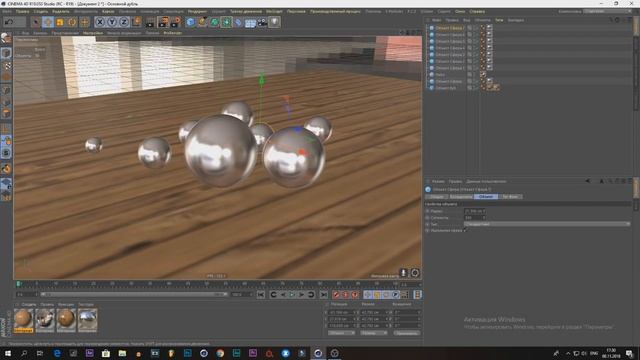Viewport: 640px width, 360px height.
Task: Toggle layer square of second sphere object
Action: (x=469, y=35)
